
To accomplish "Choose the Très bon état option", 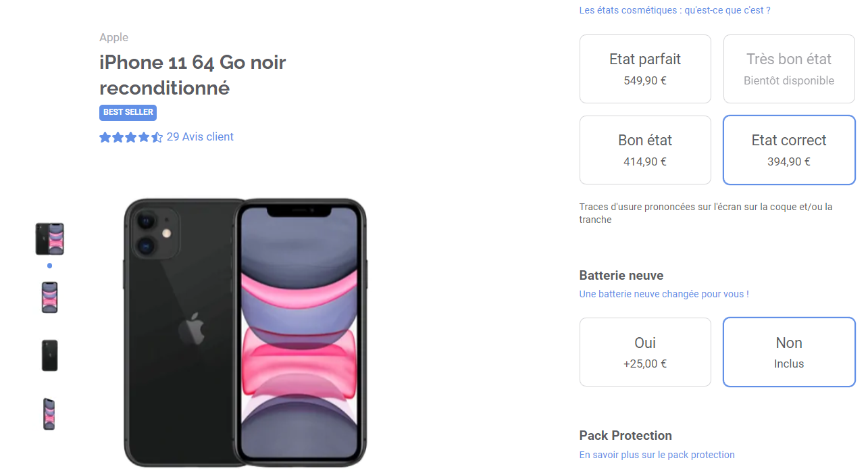I will (x=789, y=69).
